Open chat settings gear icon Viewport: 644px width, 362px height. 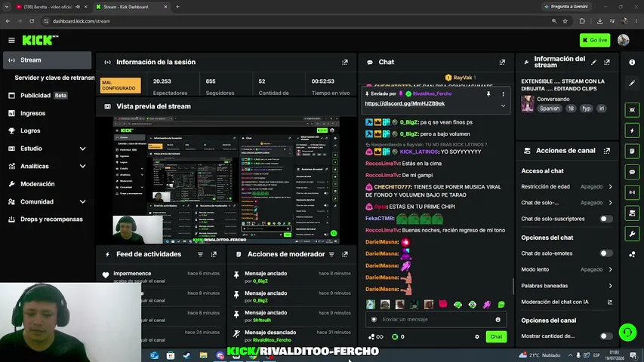pos(477,337)
